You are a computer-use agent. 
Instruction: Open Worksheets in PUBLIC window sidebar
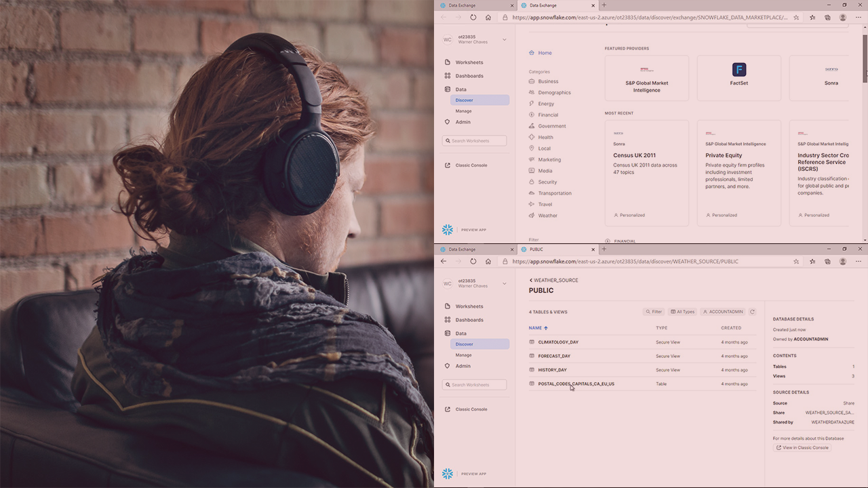[464, 306]
